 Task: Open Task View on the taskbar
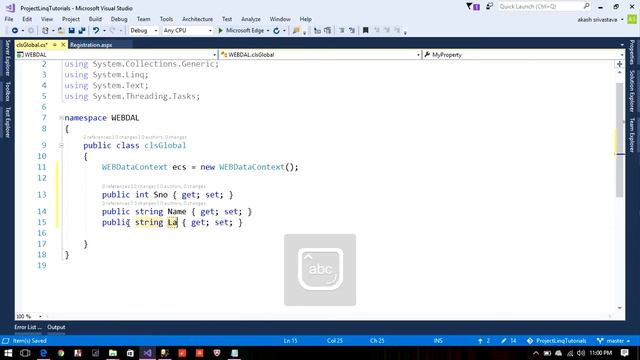point(25,353)
